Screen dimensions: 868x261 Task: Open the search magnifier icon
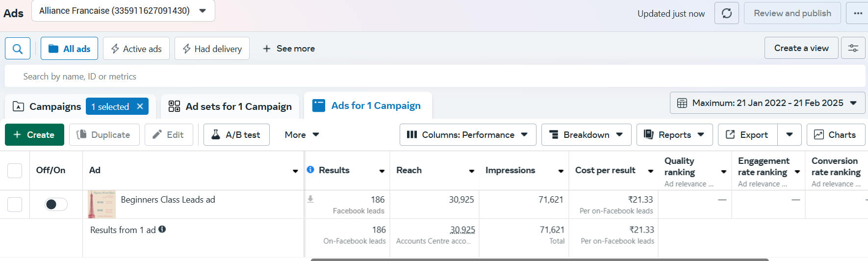tap(18, 49)
